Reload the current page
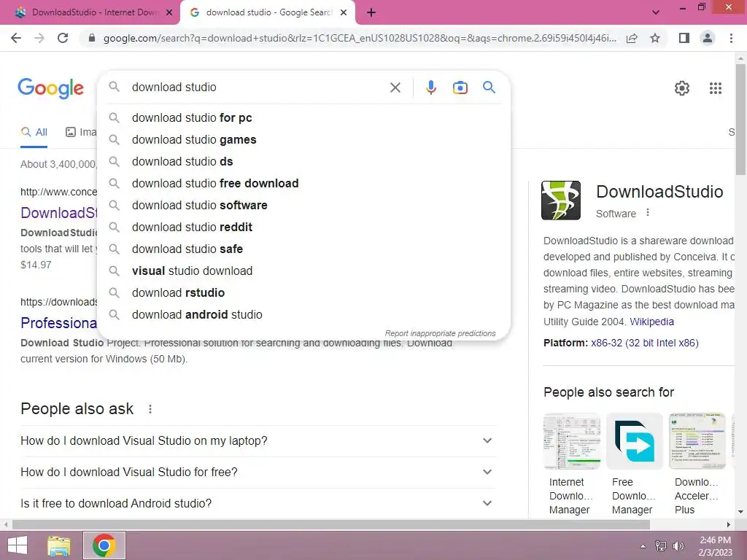This screenshot has width=747, height=560. click(63, 38)
